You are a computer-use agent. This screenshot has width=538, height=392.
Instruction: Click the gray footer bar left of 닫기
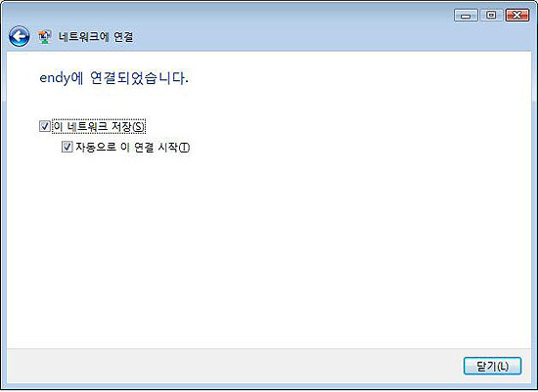tap(234, 366)
